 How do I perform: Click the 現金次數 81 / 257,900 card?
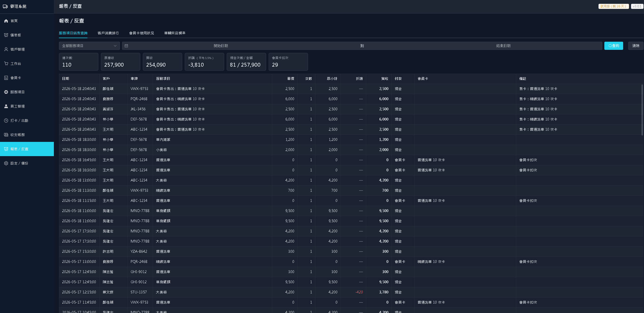[246, 62]
